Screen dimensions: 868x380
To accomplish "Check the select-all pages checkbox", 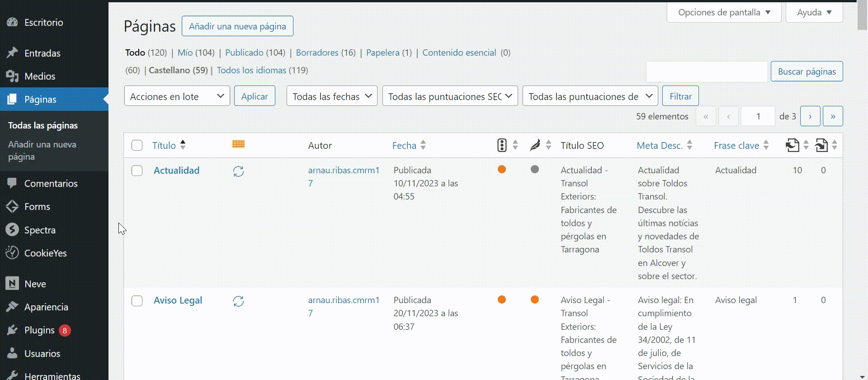I will click(x=137, y=145).
